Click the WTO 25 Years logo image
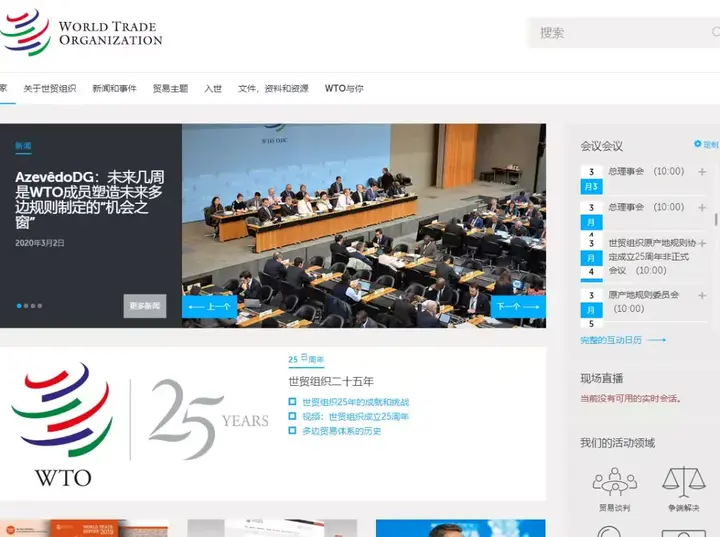This screenshot has width=720, height=537. [140, 425]
